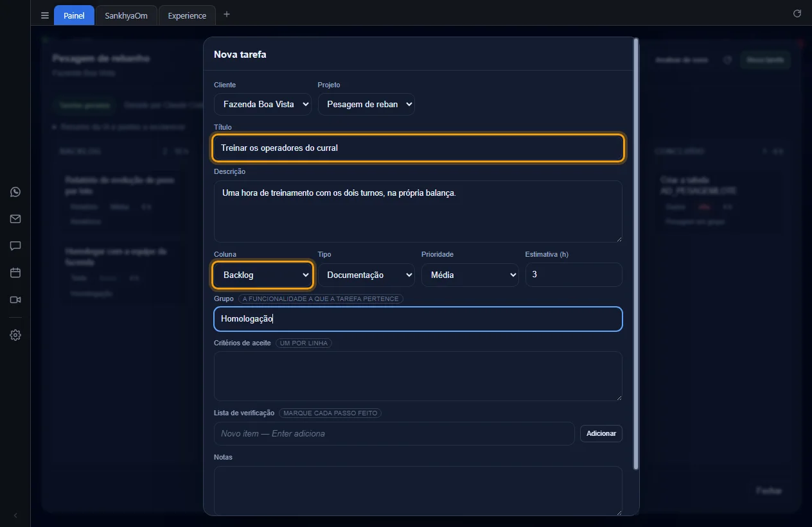This screenshot has height=527, width=812.
Task: Add a new tab with plus icon
Action: point(226,14)
